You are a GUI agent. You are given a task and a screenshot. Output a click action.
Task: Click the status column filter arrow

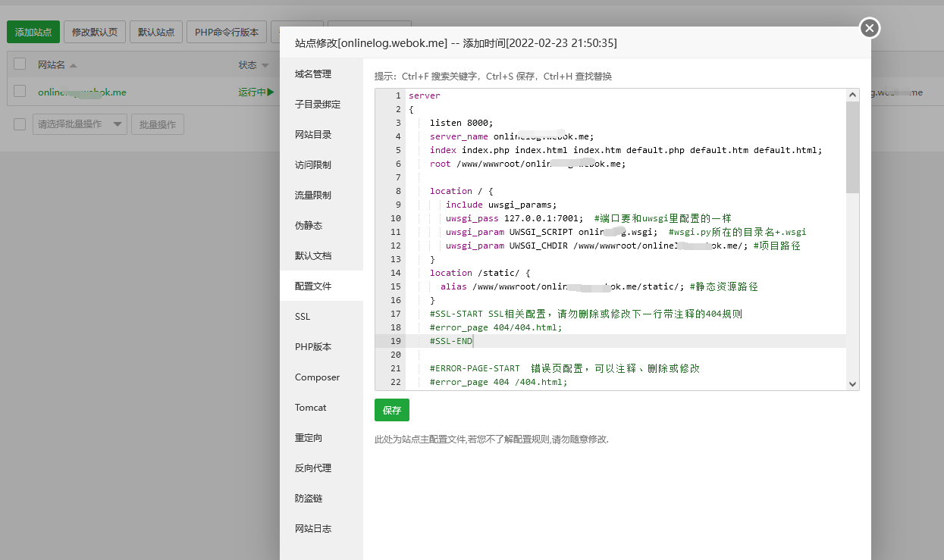click(x=266, y=66)
